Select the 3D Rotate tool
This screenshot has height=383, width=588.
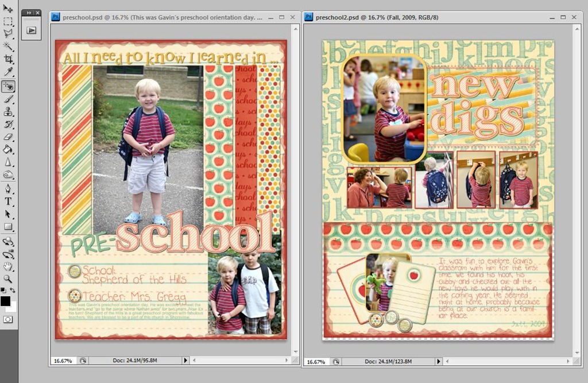click(8, 242)
